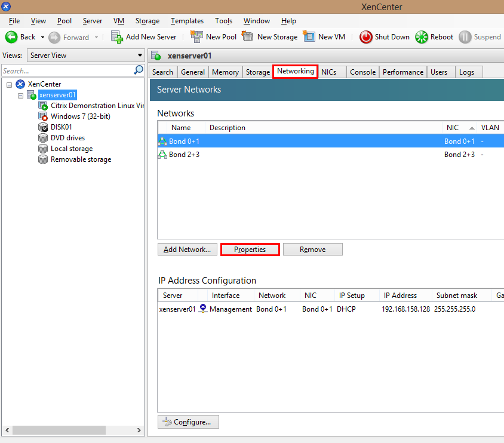Click the search magnifier icon
Viewport: 504px width, 443px height.
pyautogui.click(x=139, y=70)
